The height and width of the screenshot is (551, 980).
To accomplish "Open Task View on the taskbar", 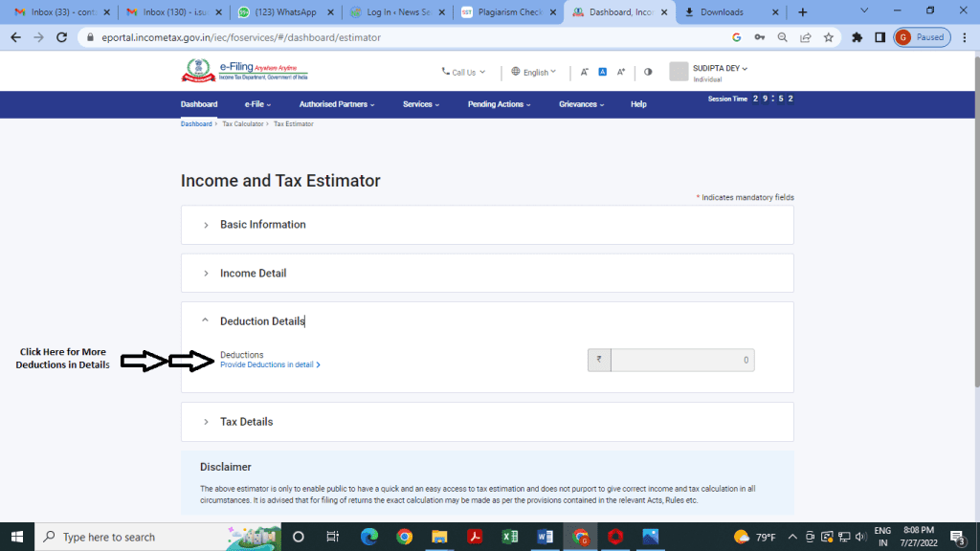I will [x=332, y=537].
